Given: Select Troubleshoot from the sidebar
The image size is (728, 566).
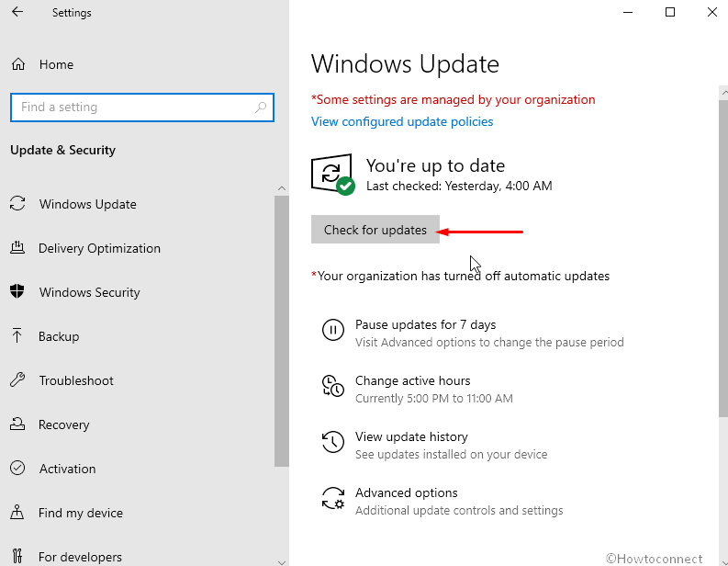Looking at the screenshot, I should pyautogui.click(x=76, y=380).
